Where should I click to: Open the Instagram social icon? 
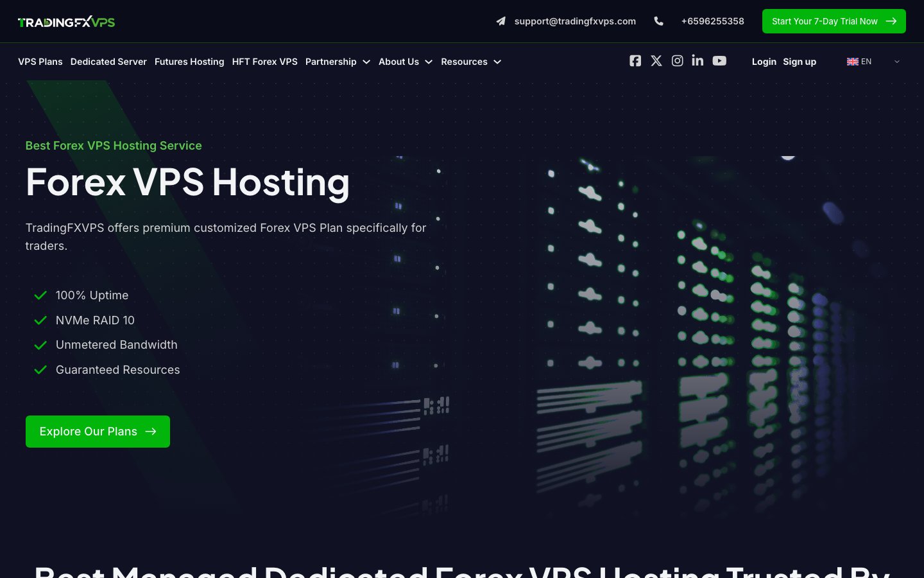[x=677, y=61]
